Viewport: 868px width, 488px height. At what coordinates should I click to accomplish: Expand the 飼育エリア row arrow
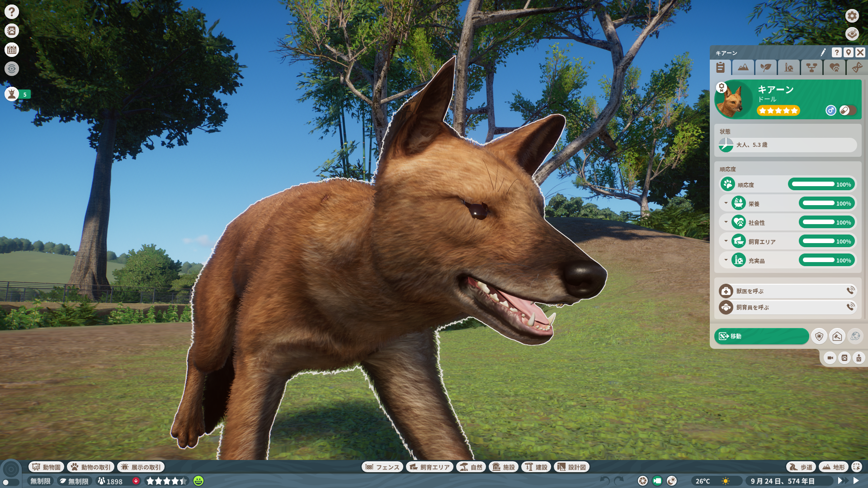tap(726, 241)
